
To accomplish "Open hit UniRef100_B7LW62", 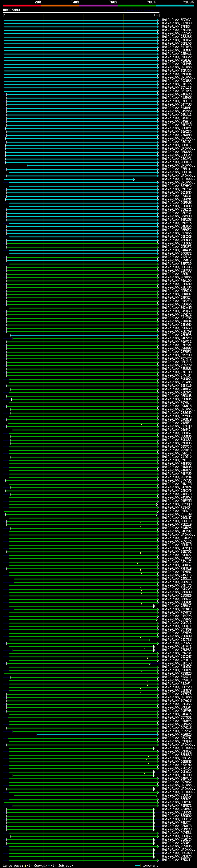I will (x=177, y=40).
